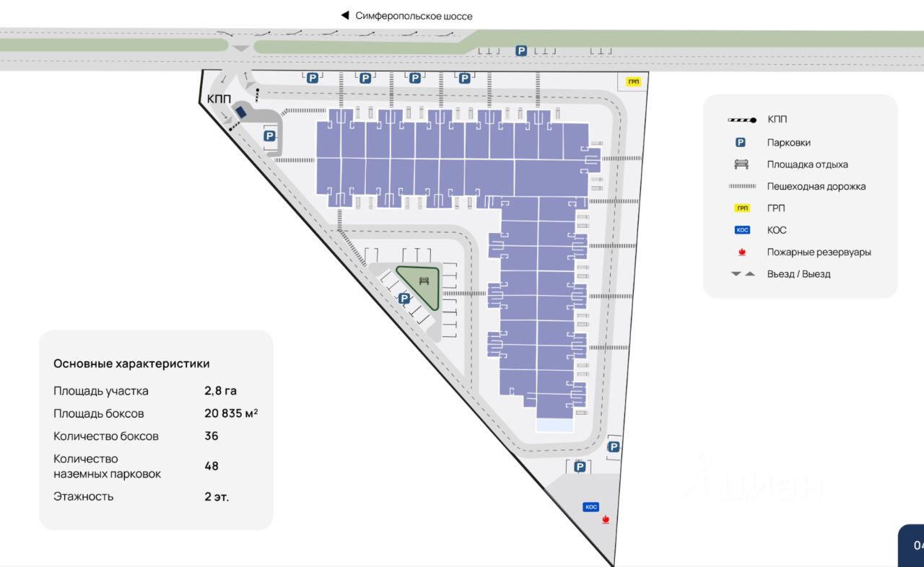
Task: Select the parking icon beside the КПП checkpoint
Action: (269, 136)
